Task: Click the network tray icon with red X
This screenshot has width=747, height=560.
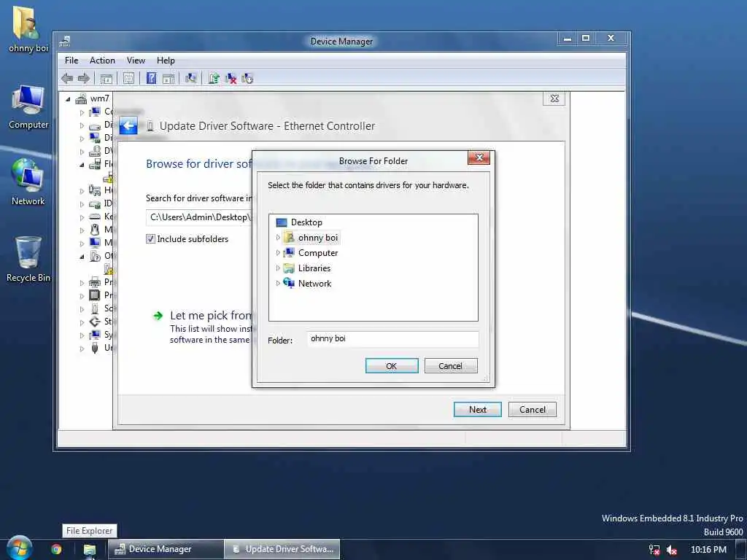Action: click(x=654, y=550)
